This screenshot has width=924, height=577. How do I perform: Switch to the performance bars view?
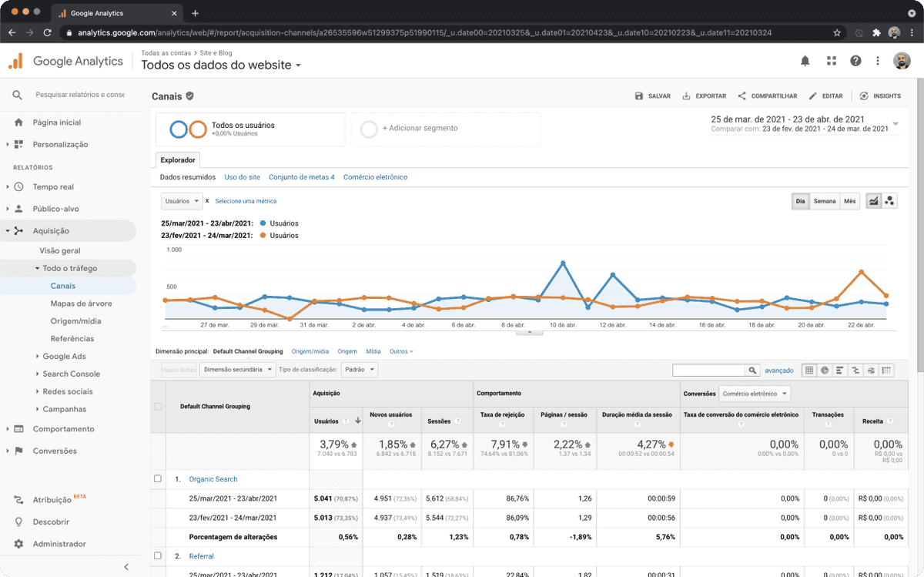point(840,371)
